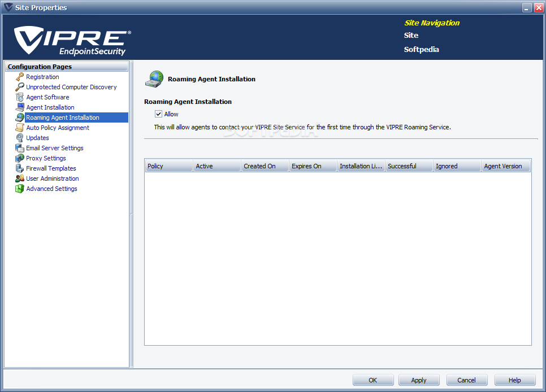
Task: Click the Softpedia navigation link
Action: pos(421,50)
